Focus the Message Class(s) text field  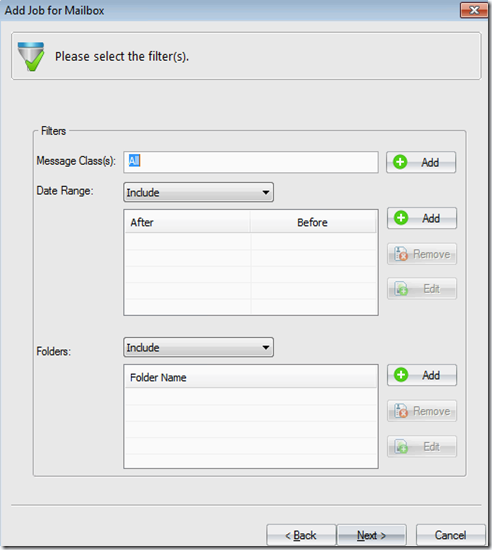click(251, 162)
